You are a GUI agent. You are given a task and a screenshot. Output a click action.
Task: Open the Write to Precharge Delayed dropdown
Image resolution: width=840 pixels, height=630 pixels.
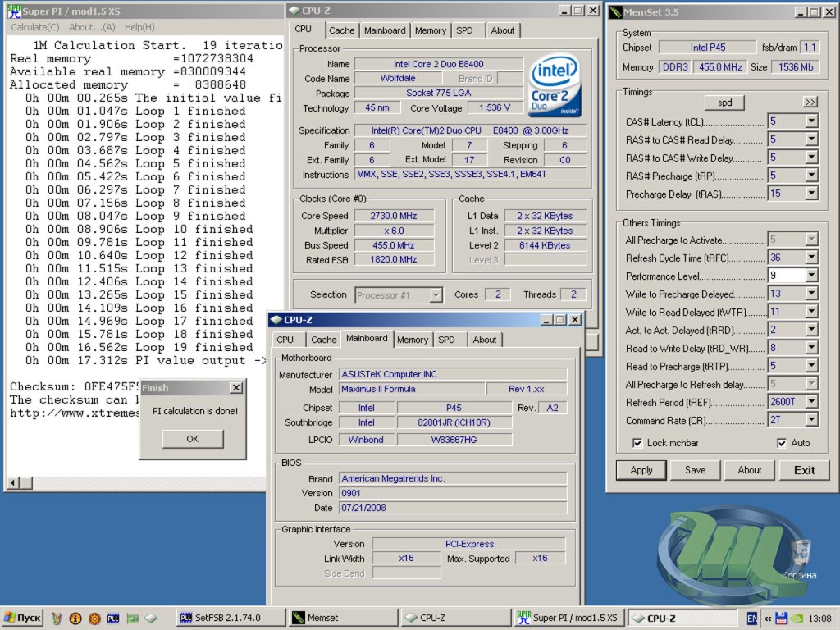pyautogui.click(x=811, y=294)
